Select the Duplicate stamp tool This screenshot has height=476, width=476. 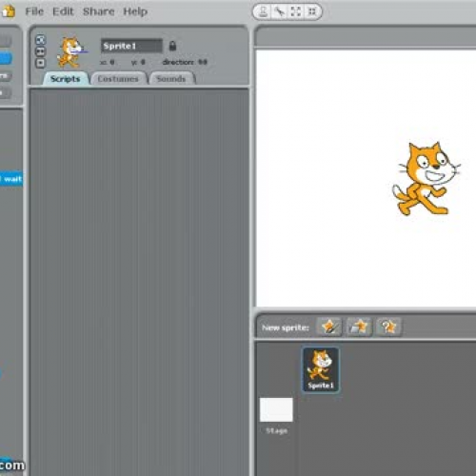(263, 11)
